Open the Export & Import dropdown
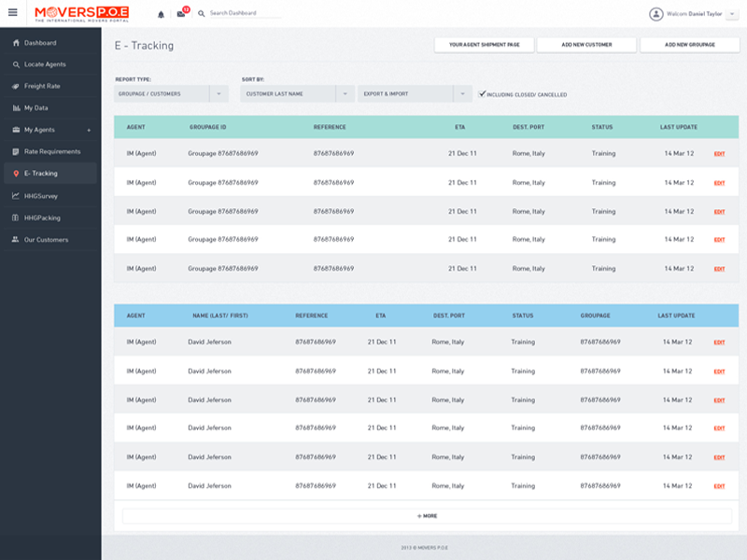 pos(462,94)
